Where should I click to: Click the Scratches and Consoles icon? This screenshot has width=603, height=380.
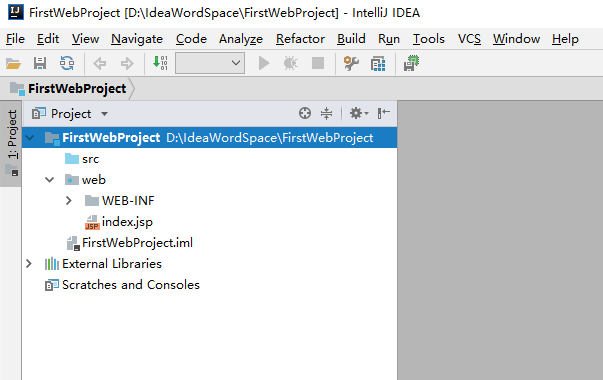tap(52, 285)
